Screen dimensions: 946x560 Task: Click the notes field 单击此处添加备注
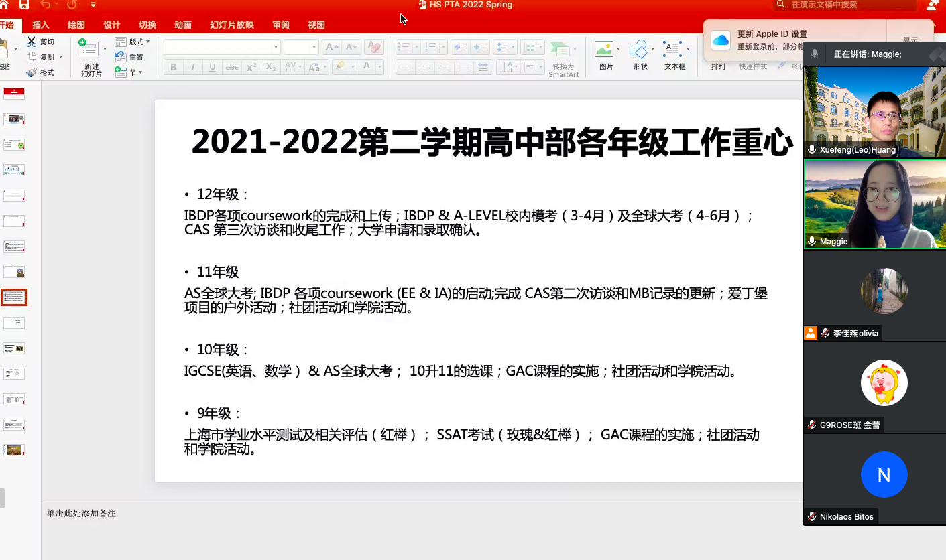click(81, 513)
